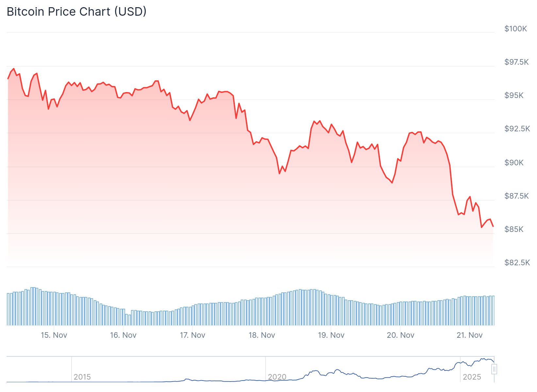Click the $87.5K price axis label
Viewport: 537px width, 392px height.
click(x=516, y=196)
